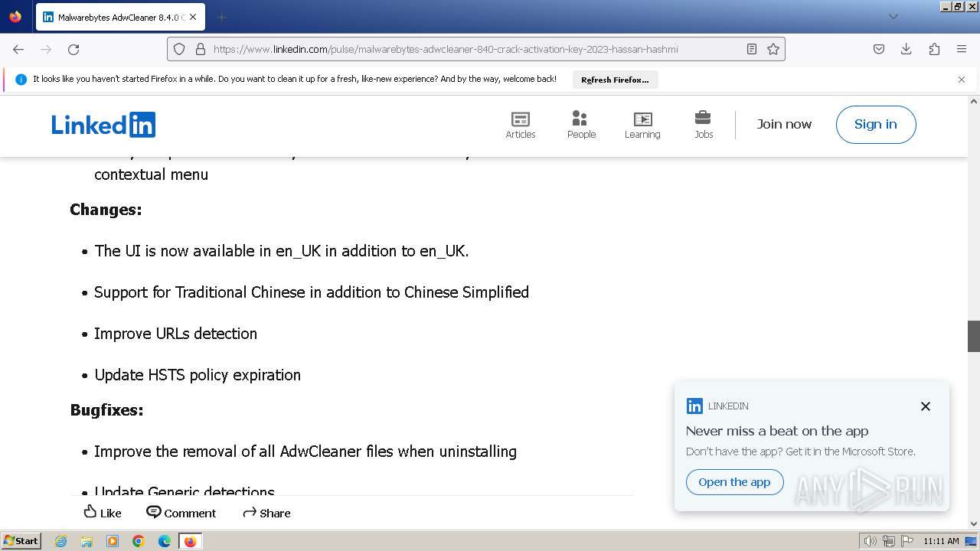Click Open the app button

[734, 482]
